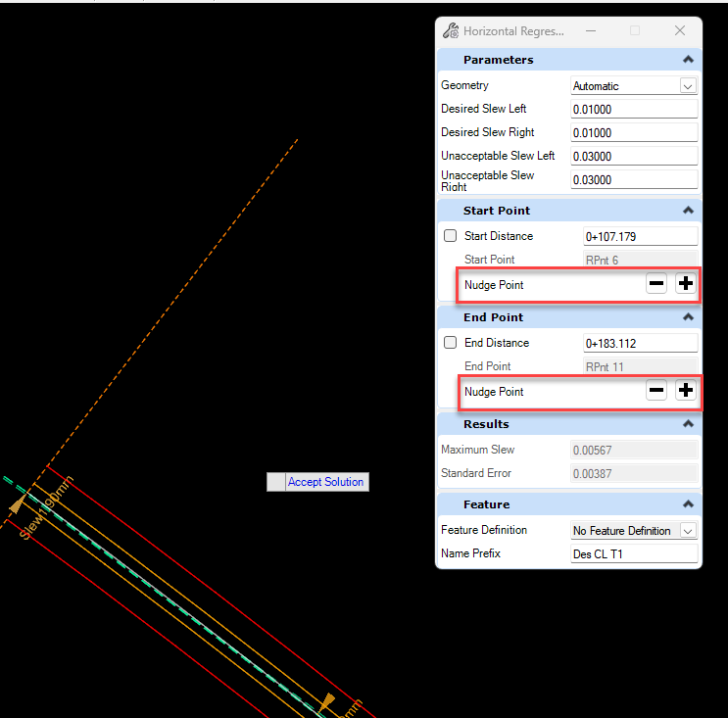Click the Standard Error value 0.00387

(x=634, y=473)
